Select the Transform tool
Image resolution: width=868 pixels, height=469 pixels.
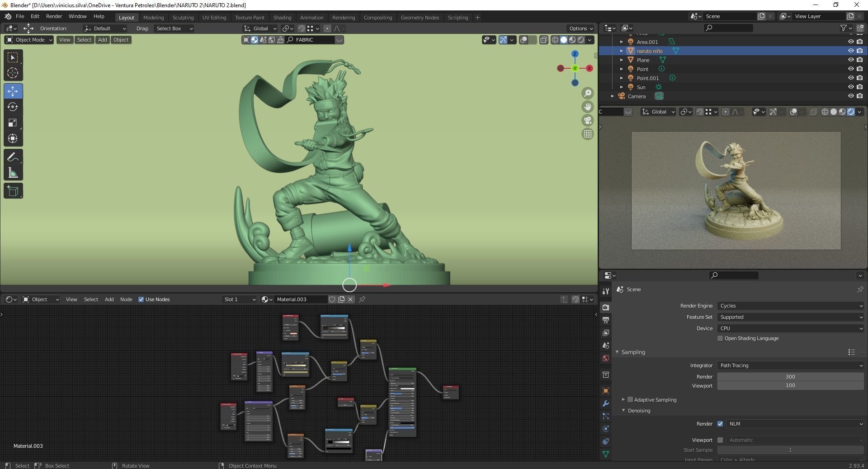(13, 138)
